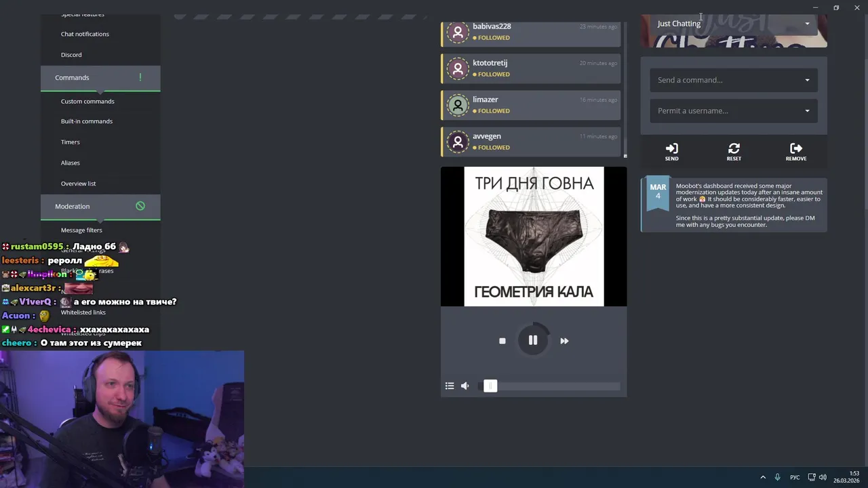
Task: Click the exclamation icon on Commands header
Action: coord(140,77)
